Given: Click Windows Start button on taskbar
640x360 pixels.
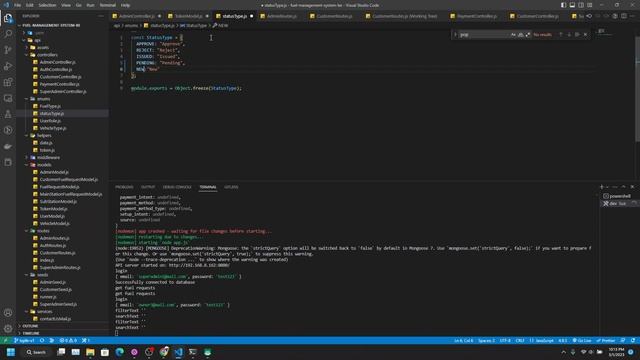Looking at the screenshot, I should (11, 352).
